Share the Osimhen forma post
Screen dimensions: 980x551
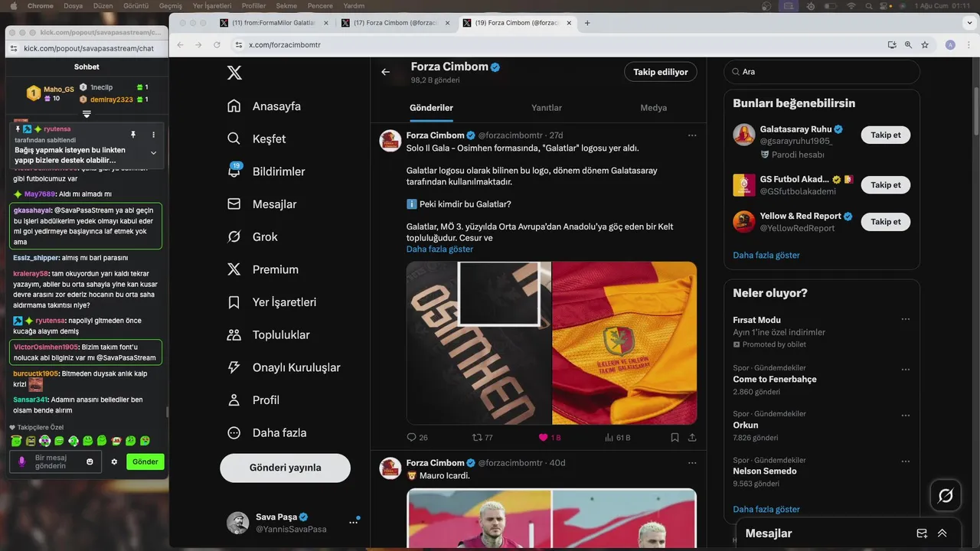692,438
